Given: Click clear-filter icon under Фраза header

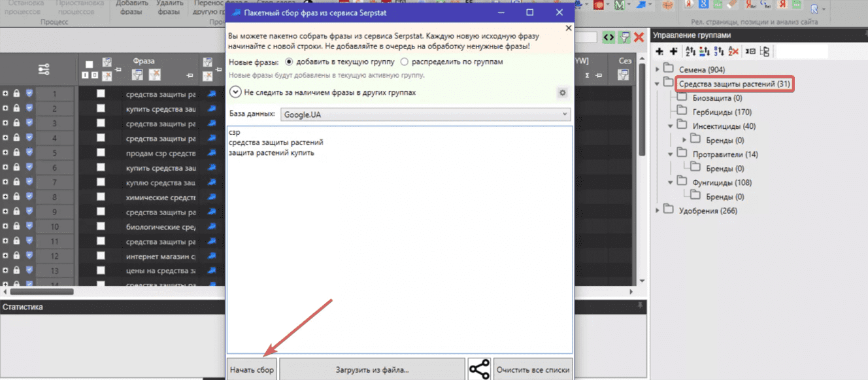Looking at the screenshot, I should pyautogui.click(x=154, y=75).
